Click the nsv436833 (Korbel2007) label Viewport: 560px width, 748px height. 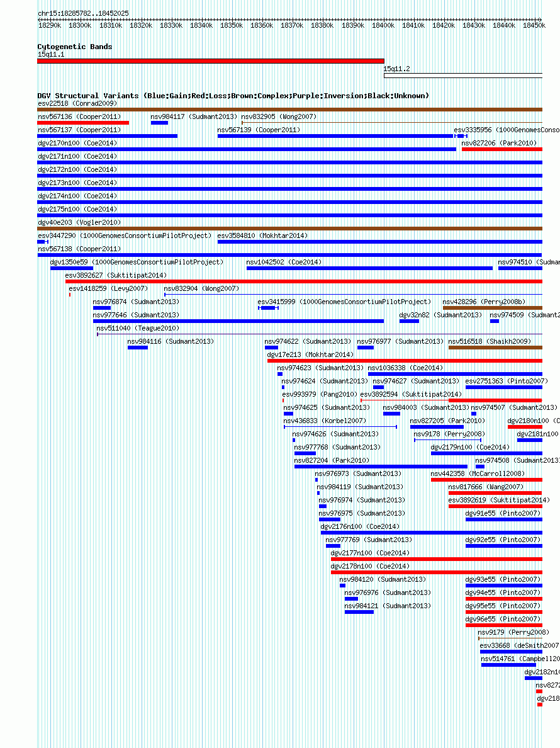(325, 421)
